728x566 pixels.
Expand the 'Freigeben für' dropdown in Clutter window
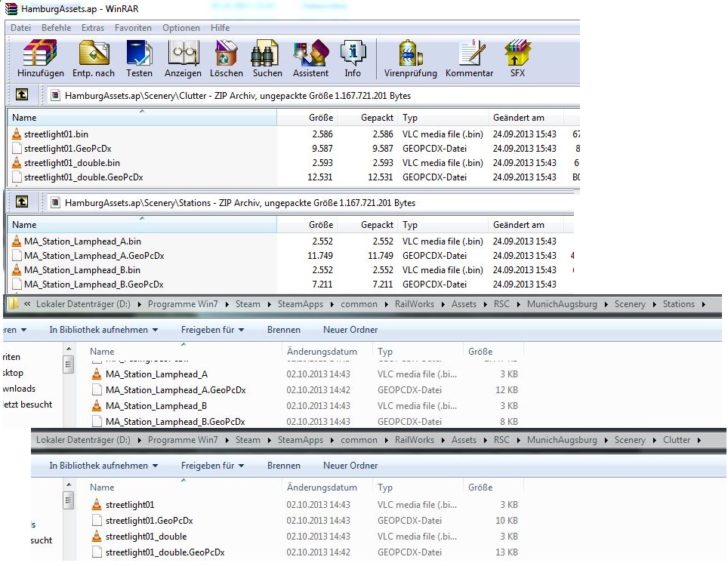[212, 466]
